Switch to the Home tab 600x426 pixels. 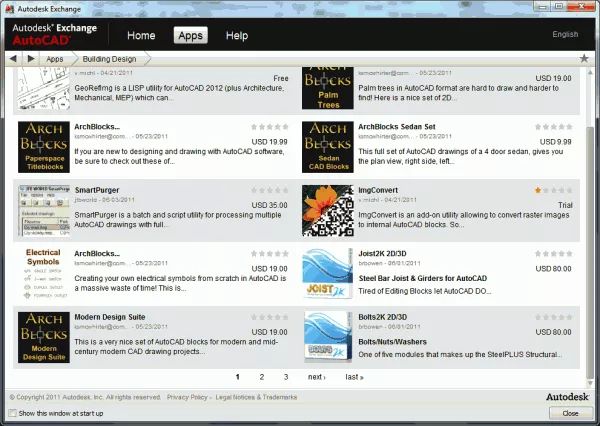141,36
